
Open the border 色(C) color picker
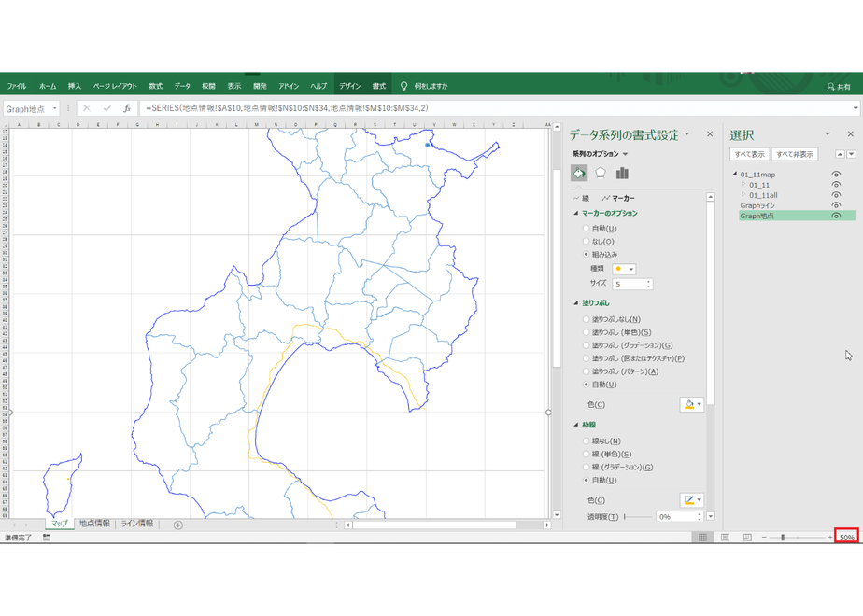pos(692,500)
